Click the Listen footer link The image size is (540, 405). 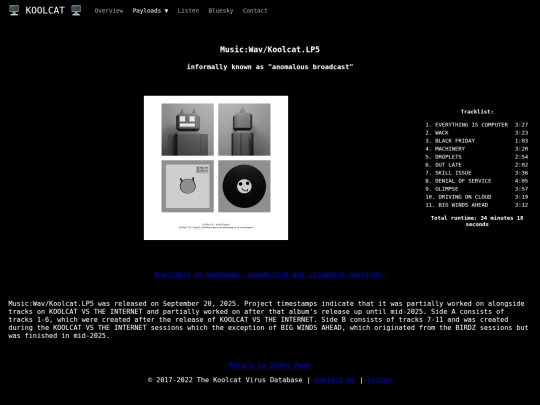(x=380, y=380)
